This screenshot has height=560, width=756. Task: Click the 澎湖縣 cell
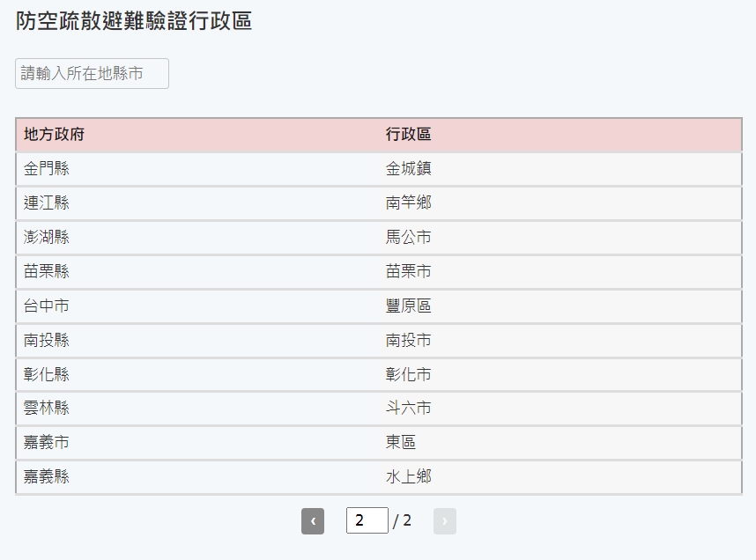click(47, 238)
